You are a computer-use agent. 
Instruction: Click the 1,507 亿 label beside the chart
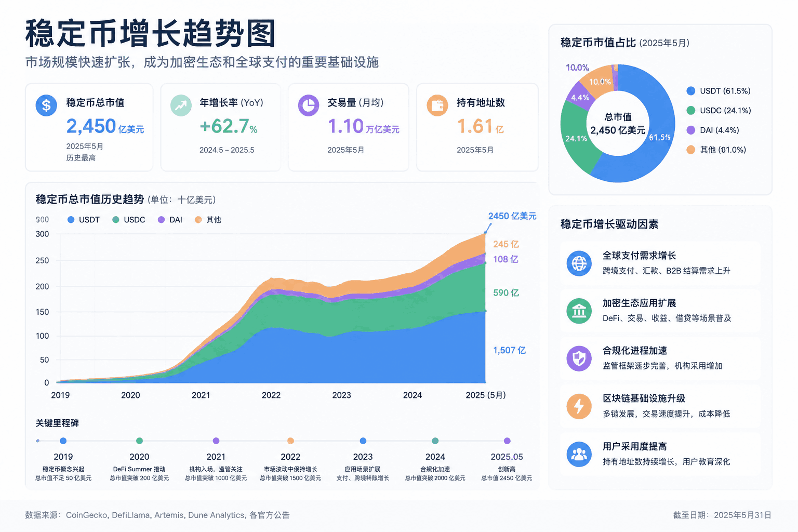509,351
